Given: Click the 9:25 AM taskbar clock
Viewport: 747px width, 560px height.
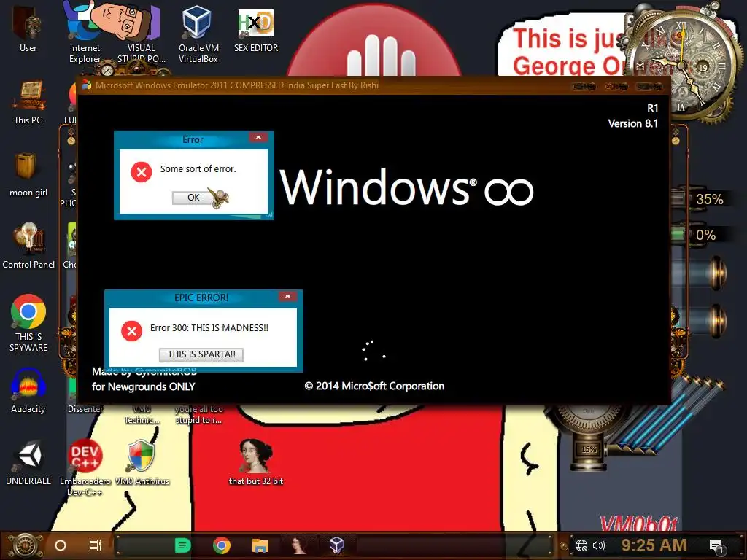Looking at the screenshot, I should coord(654,545).
